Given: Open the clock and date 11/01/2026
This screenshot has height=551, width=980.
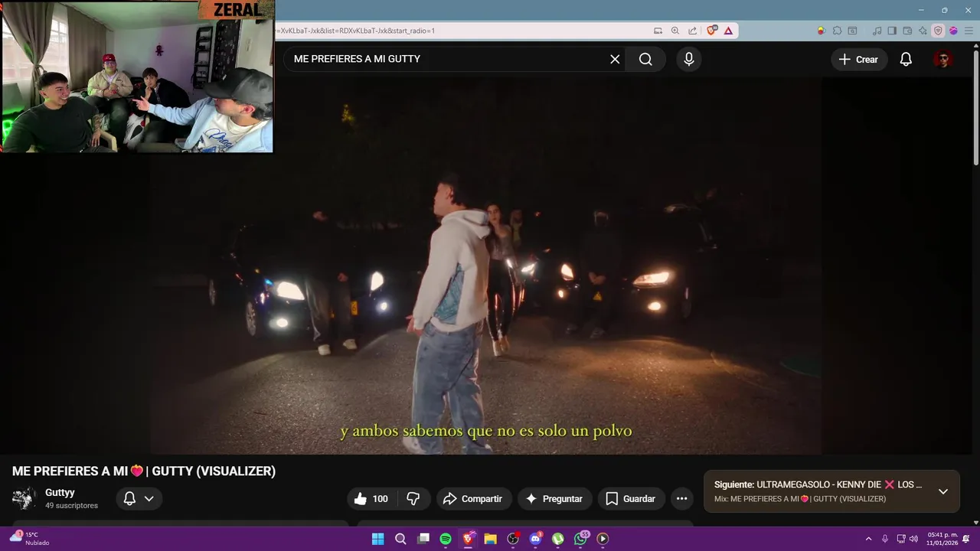Looking at the screenshot, I should (x=942, y=539).
